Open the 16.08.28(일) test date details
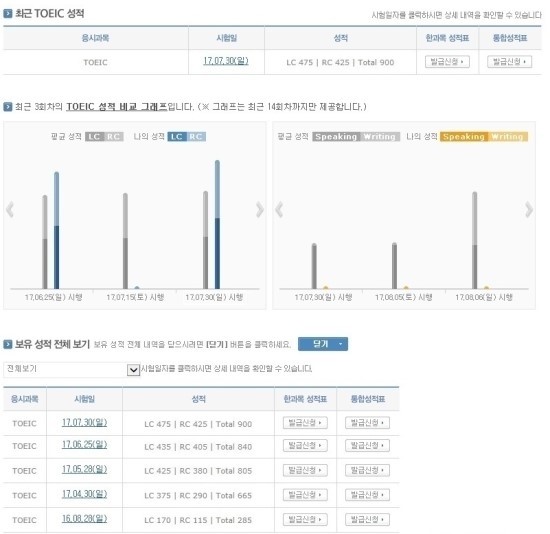 [x=85, y=519]
